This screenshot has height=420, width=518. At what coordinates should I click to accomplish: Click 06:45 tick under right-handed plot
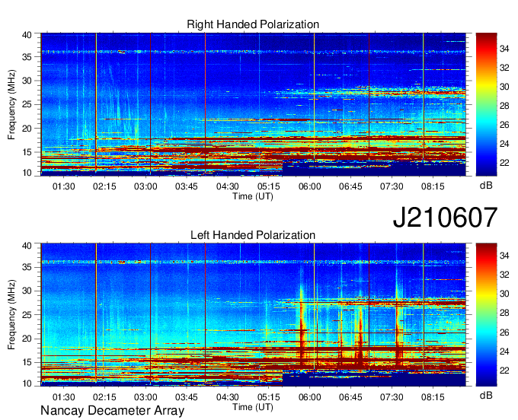tap(350, 186)
